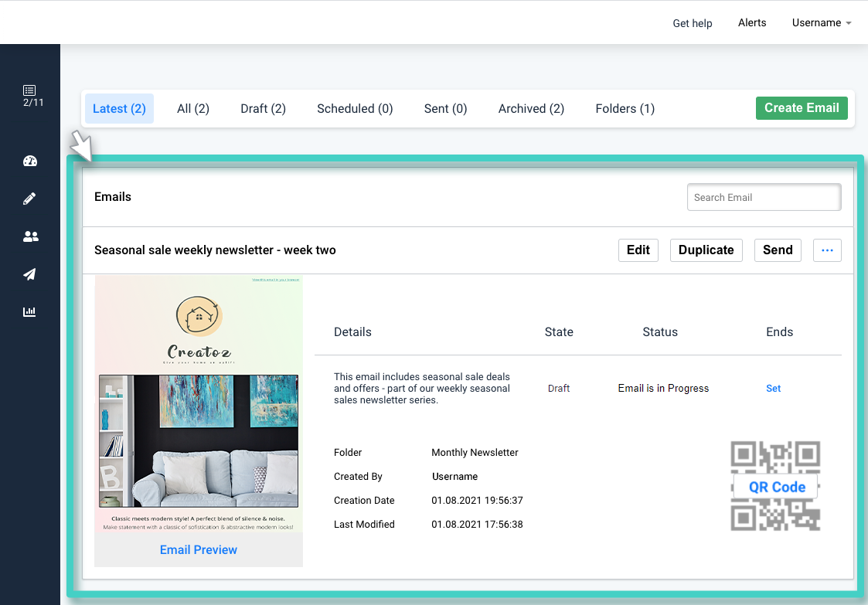Click the creation date '01.08.2021 19:56:37'

click(477, 501)
